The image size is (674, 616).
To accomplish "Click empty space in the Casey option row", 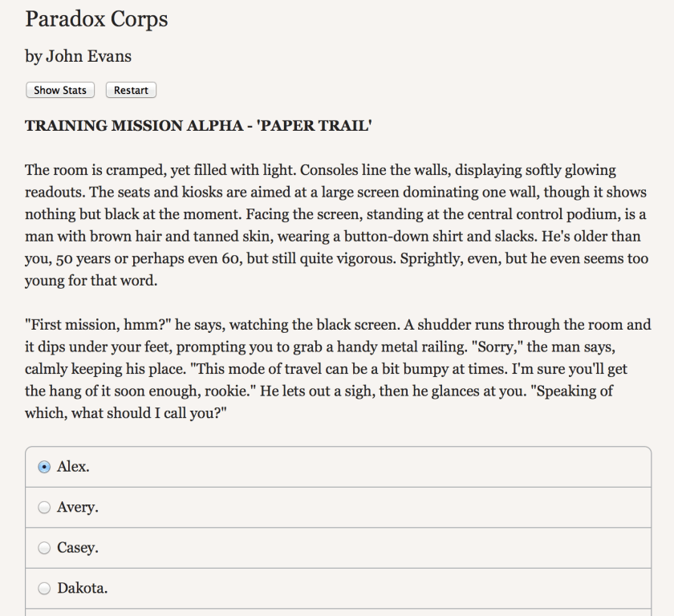I will (361, 549).
